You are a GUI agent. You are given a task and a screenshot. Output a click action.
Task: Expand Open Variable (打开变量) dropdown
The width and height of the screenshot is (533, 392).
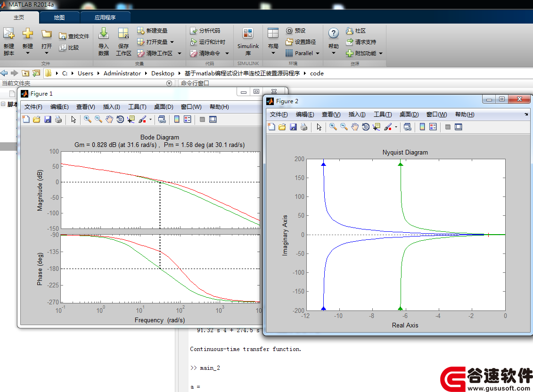pos(172,42)
